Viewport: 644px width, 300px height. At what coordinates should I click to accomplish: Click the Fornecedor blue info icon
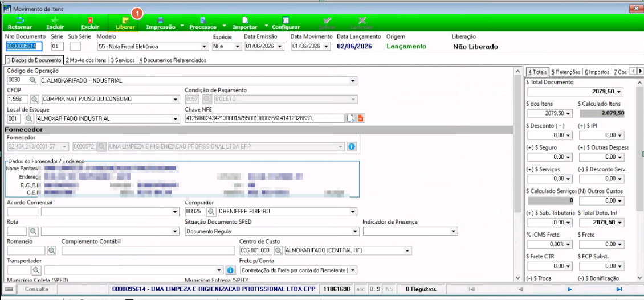click(x=352, y=146)
